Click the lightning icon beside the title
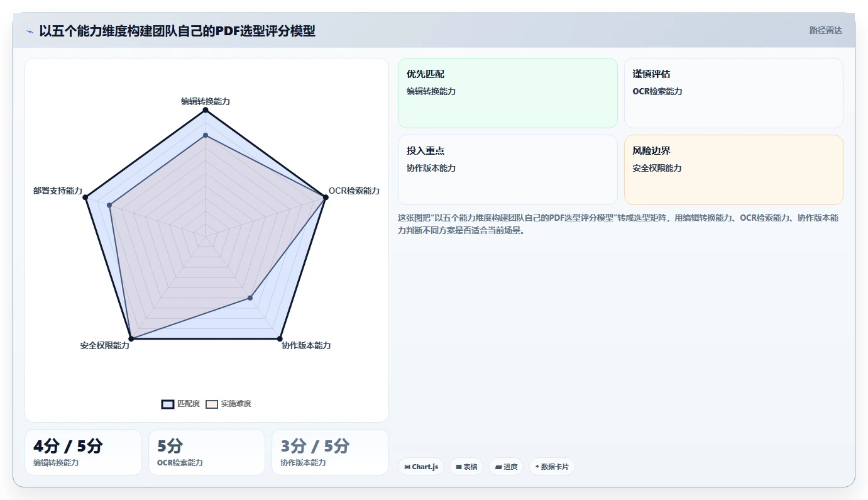This screenshot has height=500, width=868. coord(30,31)
